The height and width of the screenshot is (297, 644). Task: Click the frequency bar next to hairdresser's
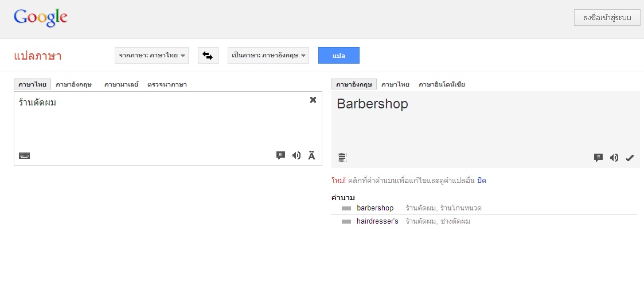346,222
